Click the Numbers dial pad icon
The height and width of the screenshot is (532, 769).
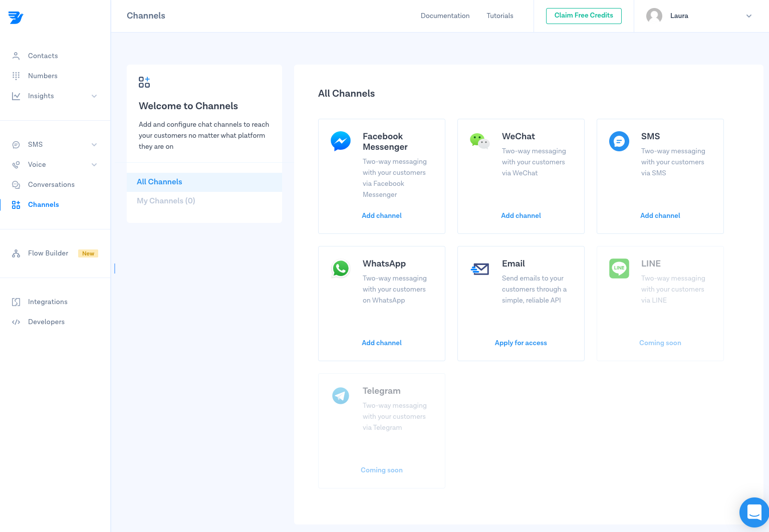pyautogui.click(x=16, y=76)
